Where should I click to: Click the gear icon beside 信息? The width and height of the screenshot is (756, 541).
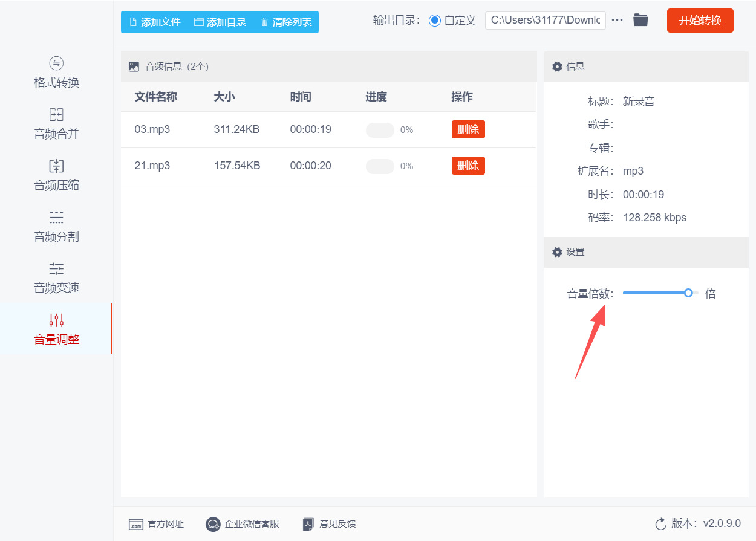point(557,66)
